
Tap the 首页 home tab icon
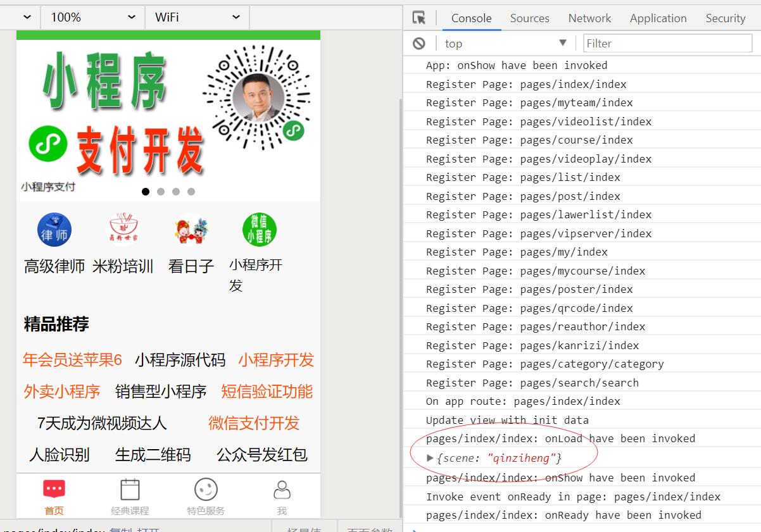click(x=54, y=490)
